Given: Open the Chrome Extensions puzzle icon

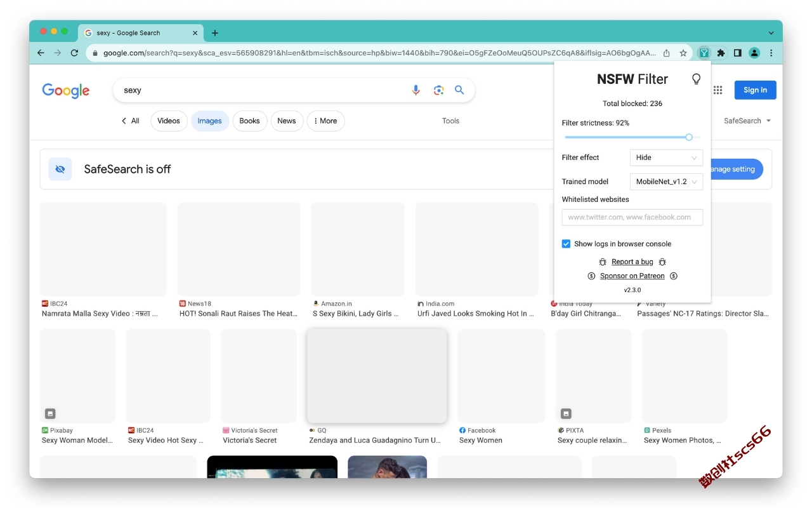Looking at the screenshot, I should (721, 53).
